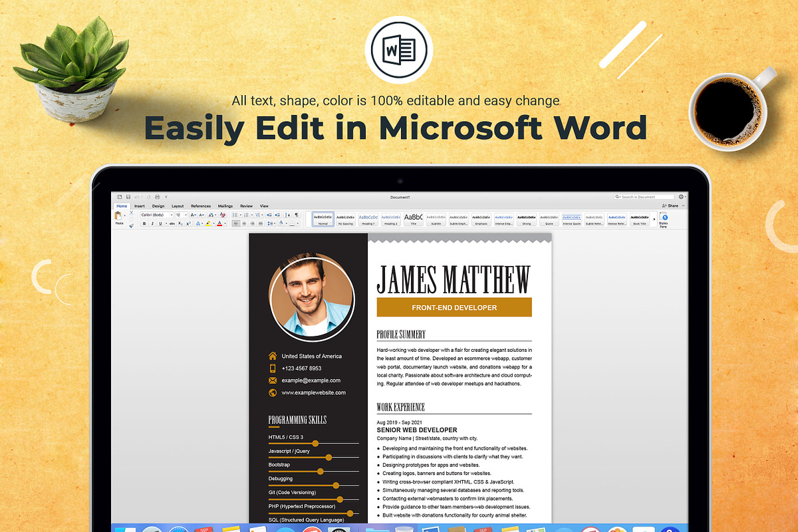Screen dimensions: 798x532
Task: Switch to the Design tab
Action: (158, 206)
